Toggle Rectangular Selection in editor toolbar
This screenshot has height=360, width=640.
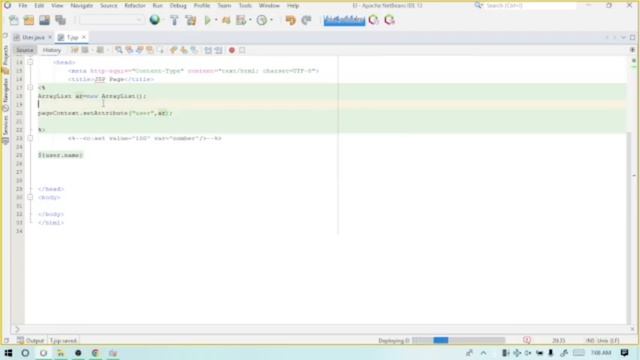point(161,50)
